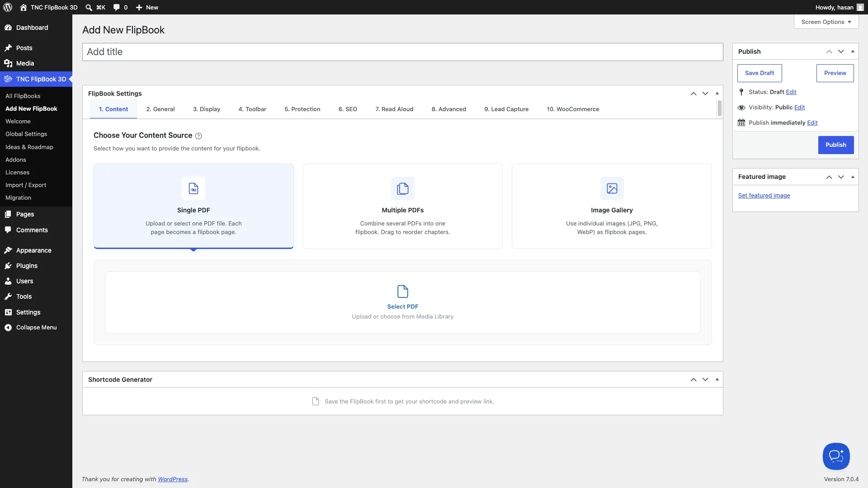Open All FlipBooks submenu item

23,96
